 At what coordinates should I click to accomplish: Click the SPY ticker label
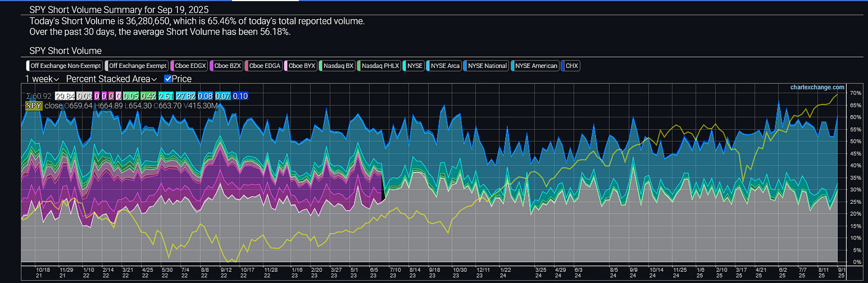33,105
